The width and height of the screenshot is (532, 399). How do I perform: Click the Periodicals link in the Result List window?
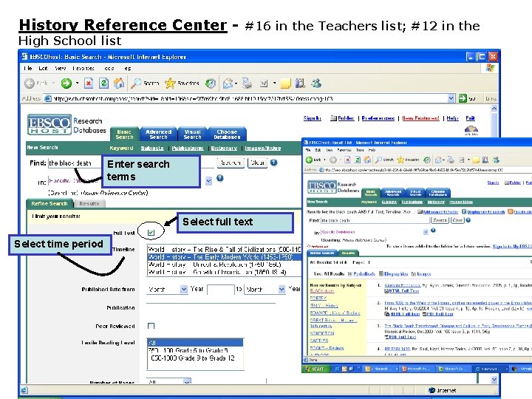click(364, 274)
